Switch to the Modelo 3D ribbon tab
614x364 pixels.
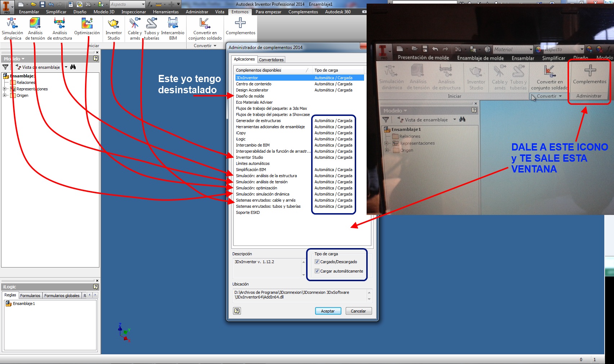click(x=104, y=12)
